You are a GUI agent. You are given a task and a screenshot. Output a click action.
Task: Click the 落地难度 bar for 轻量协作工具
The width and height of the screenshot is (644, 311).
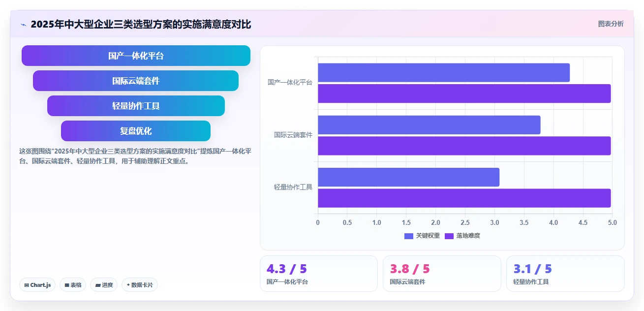(x=464, y=198)
